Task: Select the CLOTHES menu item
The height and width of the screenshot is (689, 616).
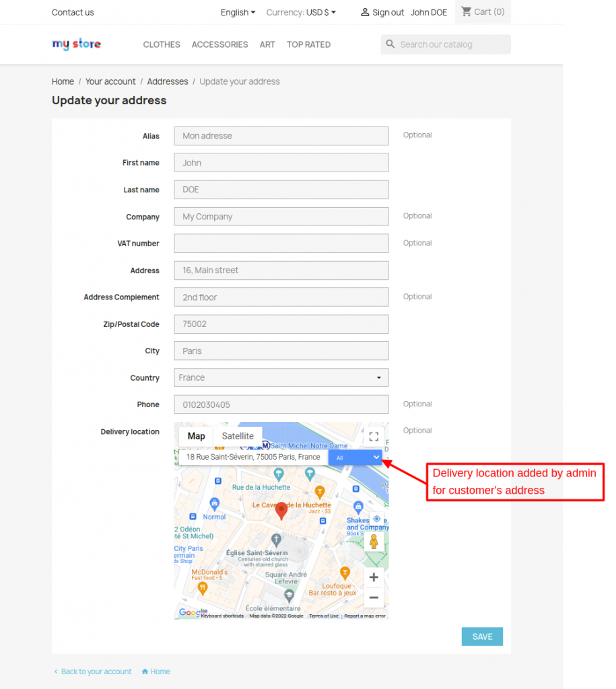Action: pos(161,44)
